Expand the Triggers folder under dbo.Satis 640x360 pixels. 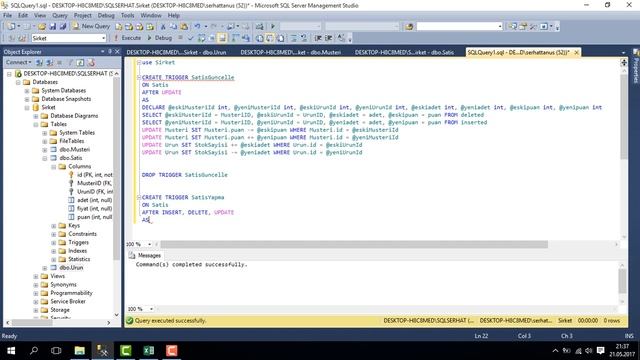[x=54, y=242]
